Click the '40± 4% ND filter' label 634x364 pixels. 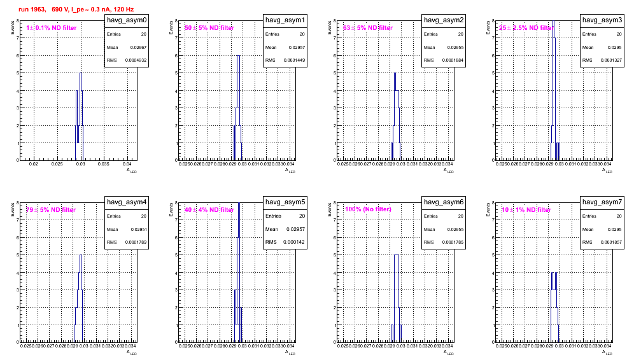[209, 210]
